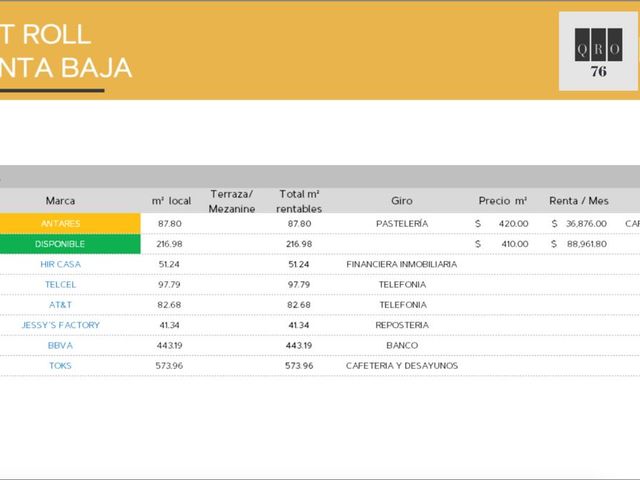Click the Total m² rentables header

tap(299, 201)
